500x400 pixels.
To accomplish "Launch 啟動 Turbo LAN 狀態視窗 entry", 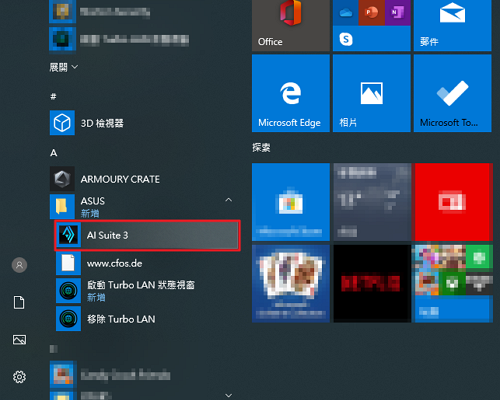I will 147,291.
